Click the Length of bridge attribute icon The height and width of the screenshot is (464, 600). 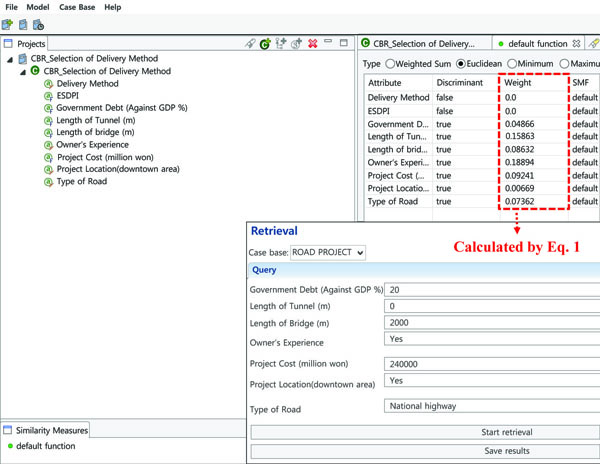(x=48, y=133)
